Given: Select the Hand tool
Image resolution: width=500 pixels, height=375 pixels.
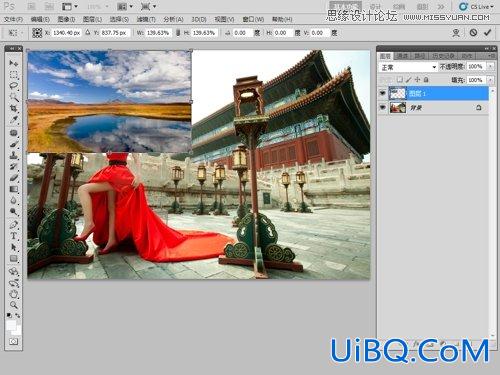Looking at the screenshot, I should 14,294.
